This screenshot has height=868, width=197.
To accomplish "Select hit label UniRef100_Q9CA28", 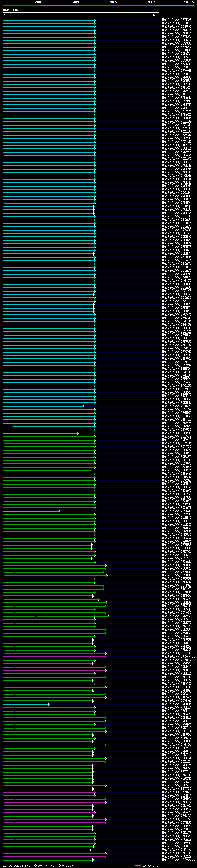I will click(x=177, y=812).
